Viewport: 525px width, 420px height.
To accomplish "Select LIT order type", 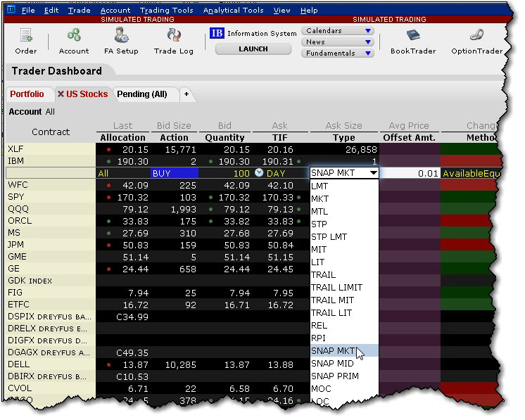I will pyautogui.click(x=344, y=262).
